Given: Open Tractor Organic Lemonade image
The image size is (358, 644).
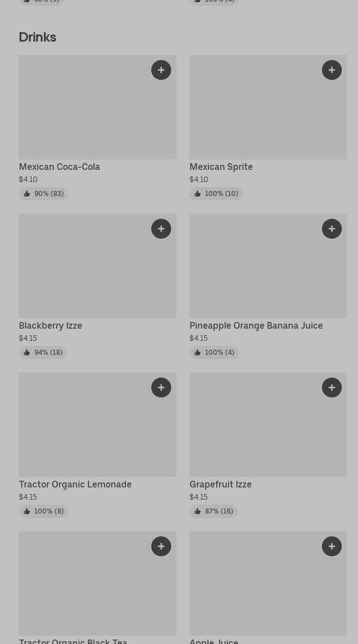Looking at the screenshot, I should point(83,430).
